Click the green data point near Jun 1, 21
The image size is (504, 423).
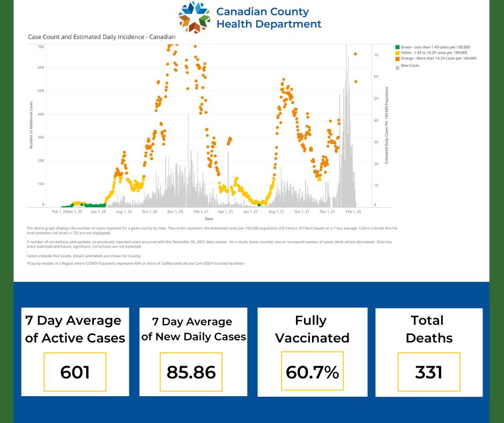259,205
